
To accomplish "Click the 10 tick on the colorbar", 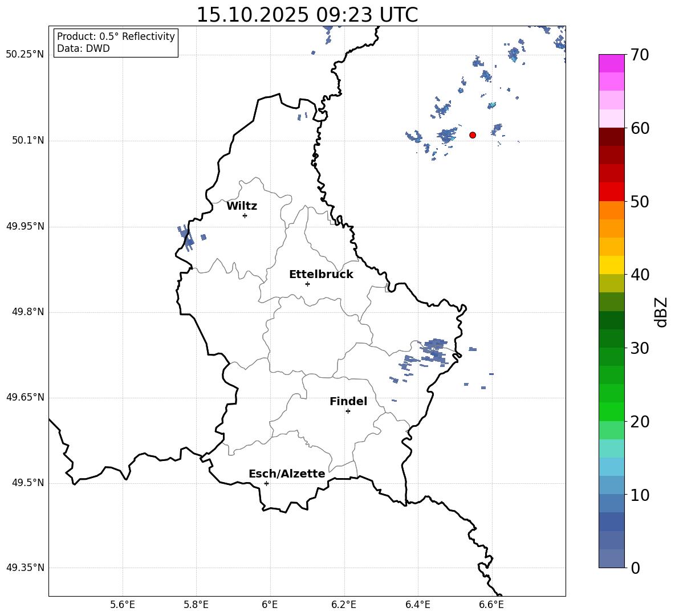I will coord(640,495).
